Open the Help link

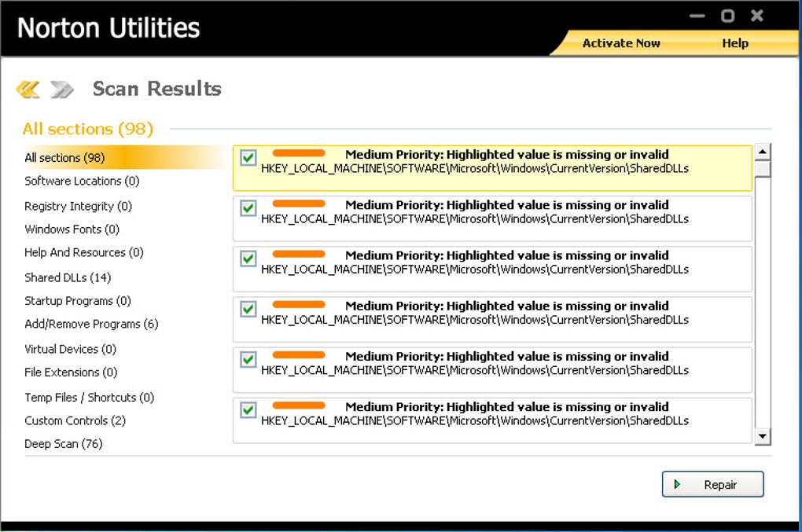coord(735,43)
